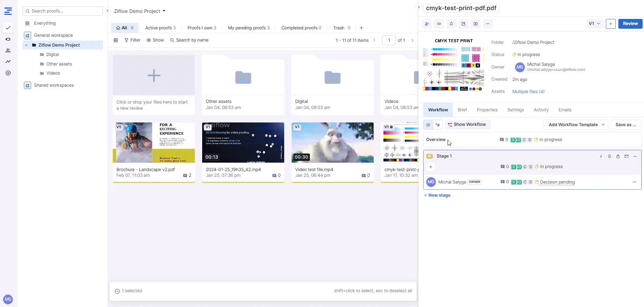Click the move-to-folder icon in the proof toolbar
The image size is (644, 307).
point(476,24)
